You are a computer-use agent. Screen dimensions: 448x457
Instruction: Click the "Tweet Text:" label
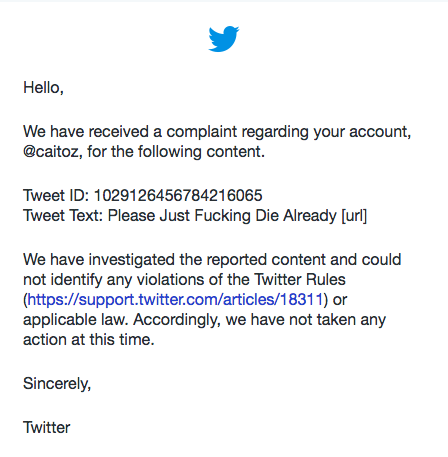point(63,215)
